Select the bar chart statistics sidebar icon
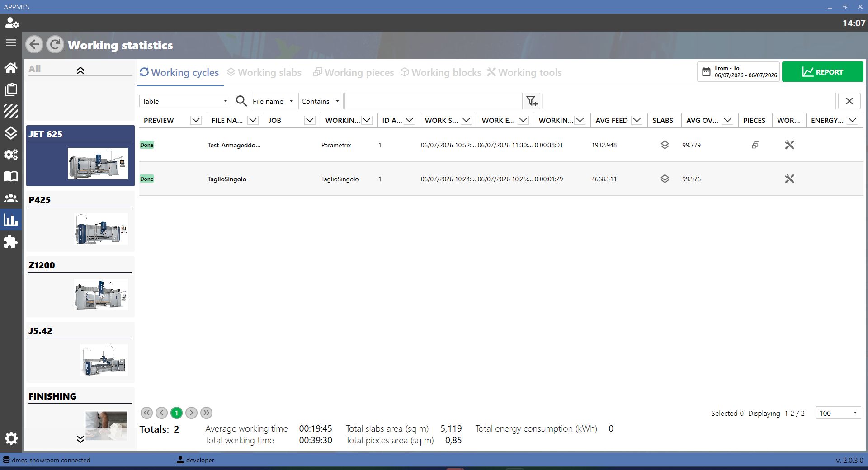 pyautogui.click(x=11, y=220)
